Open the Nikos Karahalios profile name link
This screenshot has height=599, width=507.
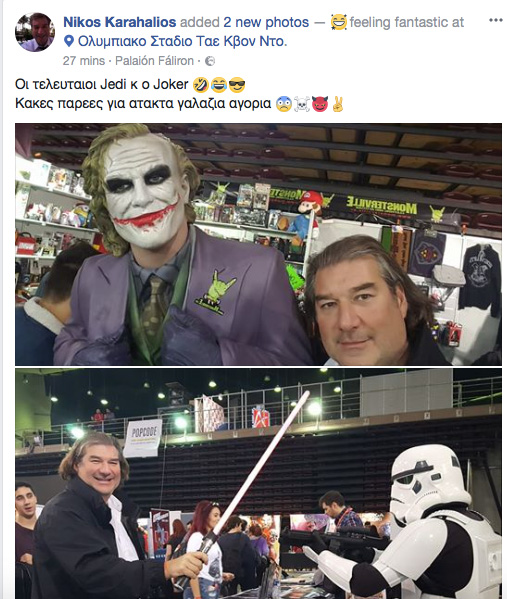click(x=120, y=22)
